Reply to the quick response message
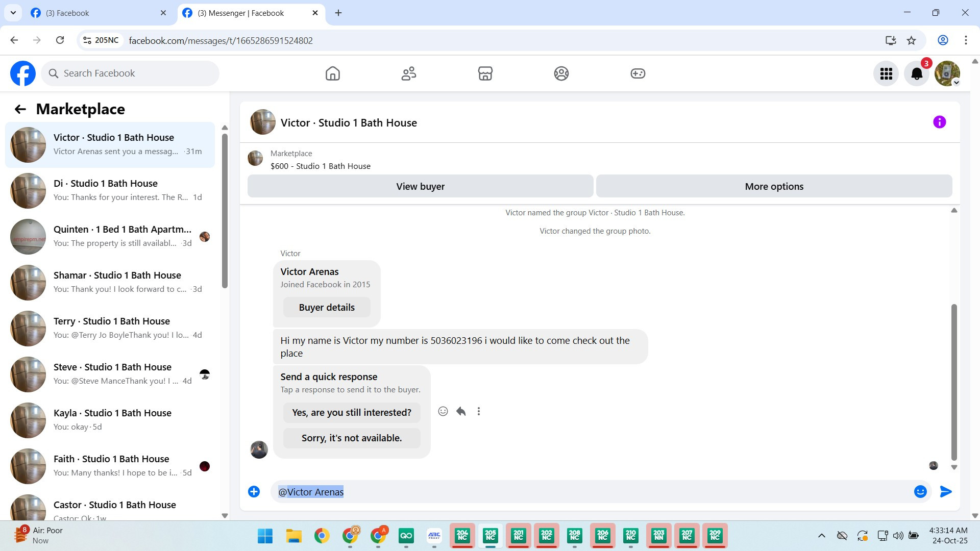Image resolution: width=980 pixels, height=551 pixels. 461,411
